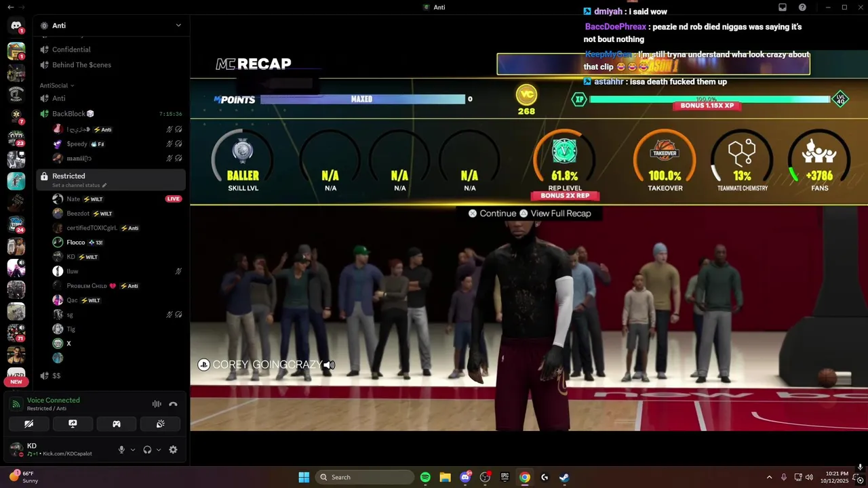Join the $$ voice channel
868x488 pixels.
coord(111,375)
